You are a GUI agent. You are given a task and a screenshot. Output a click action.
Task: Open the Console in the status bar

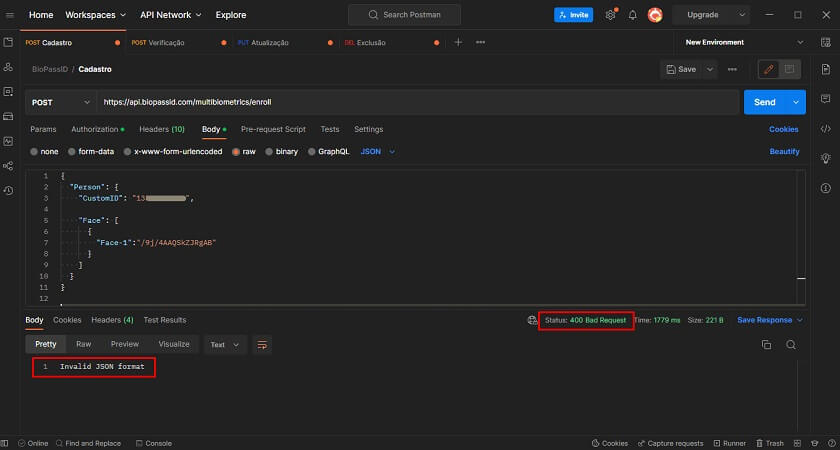pyautogui.click(x=154, y=443)
